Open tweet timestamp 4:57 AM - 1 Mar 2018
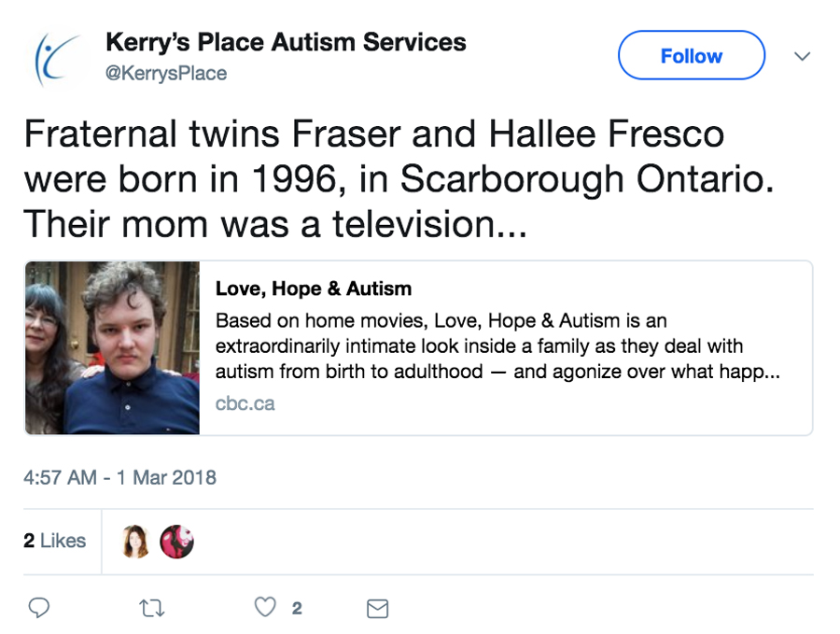 119,478
